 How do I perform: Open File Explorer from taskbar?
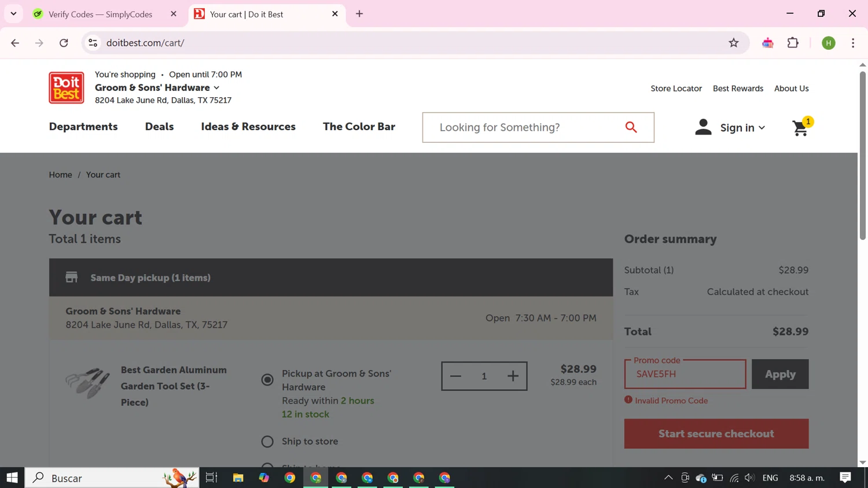[238, 478]
